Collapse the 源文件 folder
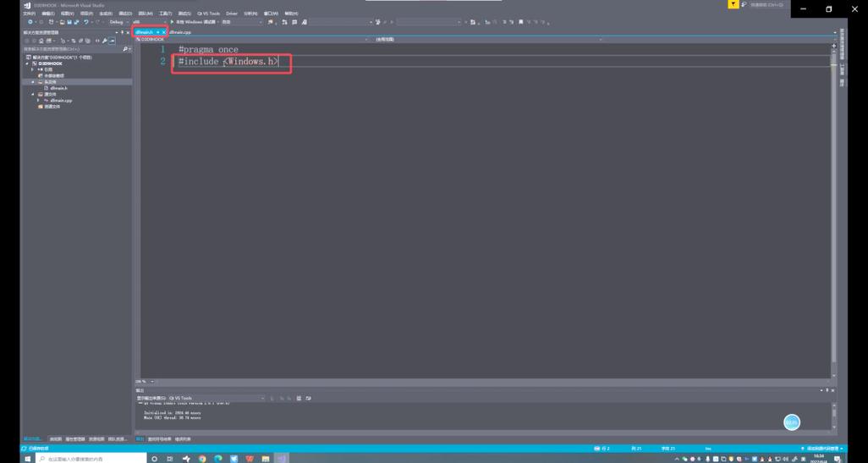868x463 pixels. [33, 94]
